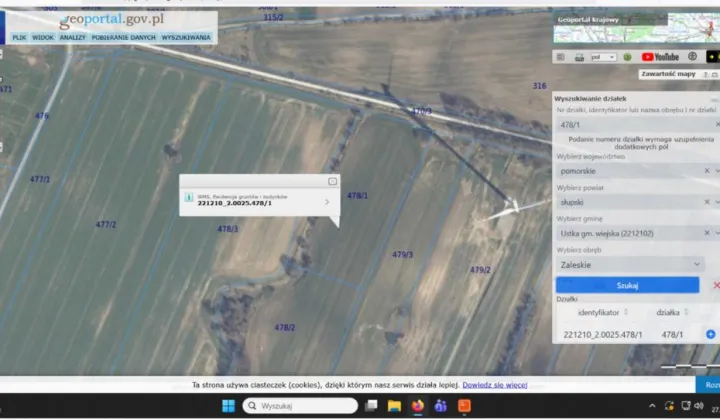
Task: Open the obręb dropdown showing Zaleskie
Action: click(x=630, y=264)
